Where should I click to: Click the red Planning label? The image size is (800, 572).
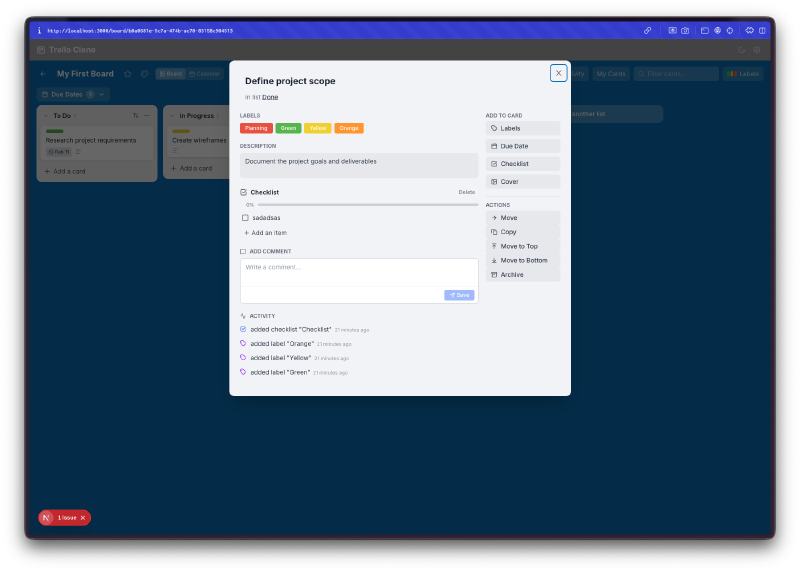(x=256, y=128)
